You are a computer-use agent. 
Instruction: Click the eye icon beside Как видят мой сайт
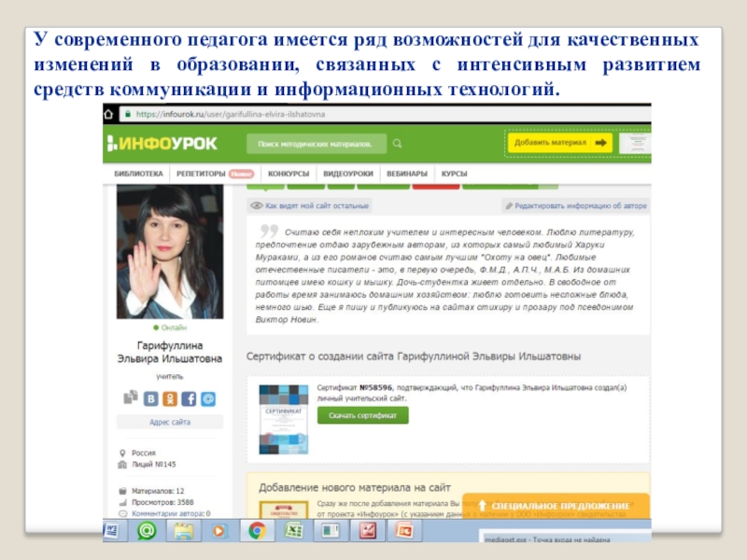point(257,205)
